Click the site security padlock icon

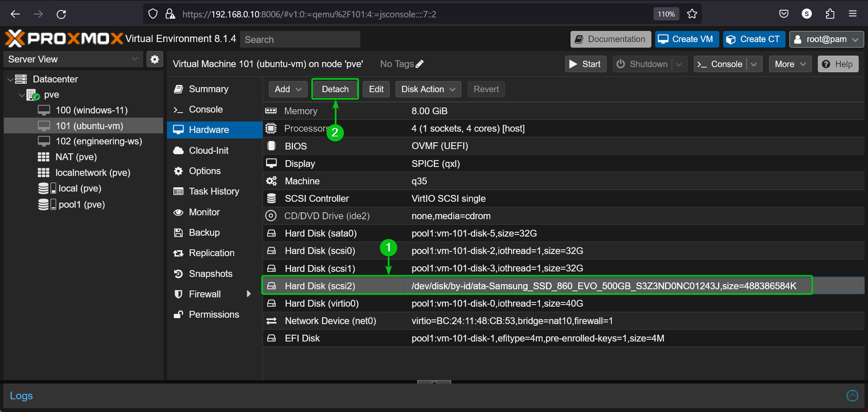[170, 14]
